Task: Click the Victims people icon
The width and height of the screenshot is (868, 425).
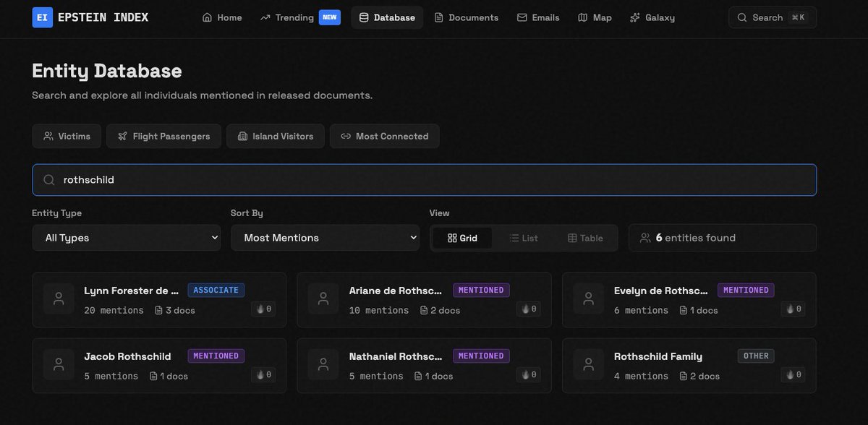Action: [48, 136]
